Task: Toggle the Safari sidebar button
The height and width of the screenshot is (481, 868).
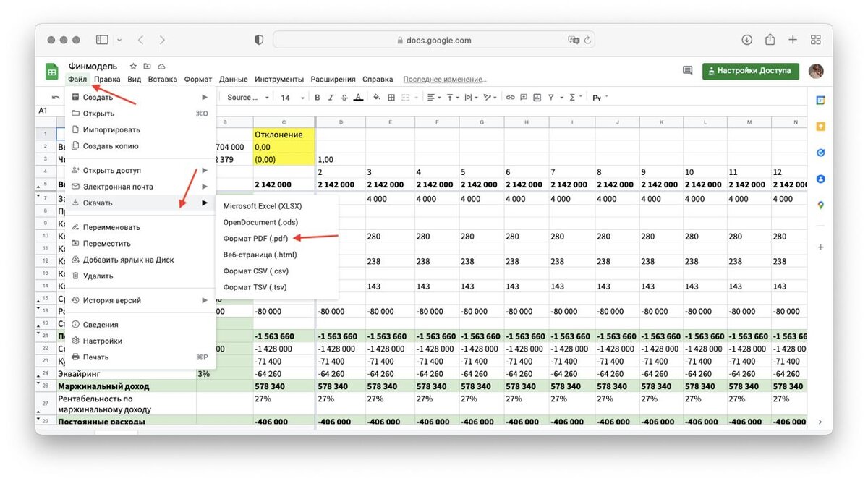Action: pyautogui.click(x=102, y=40)
